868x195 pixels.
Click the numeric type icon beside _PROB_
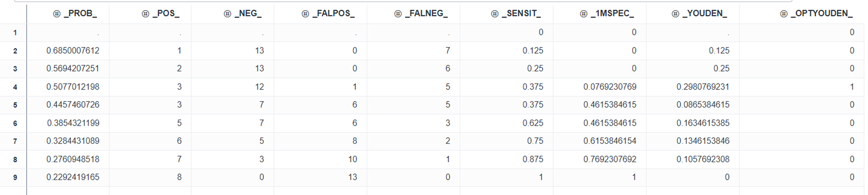click(x=56, y=13)
